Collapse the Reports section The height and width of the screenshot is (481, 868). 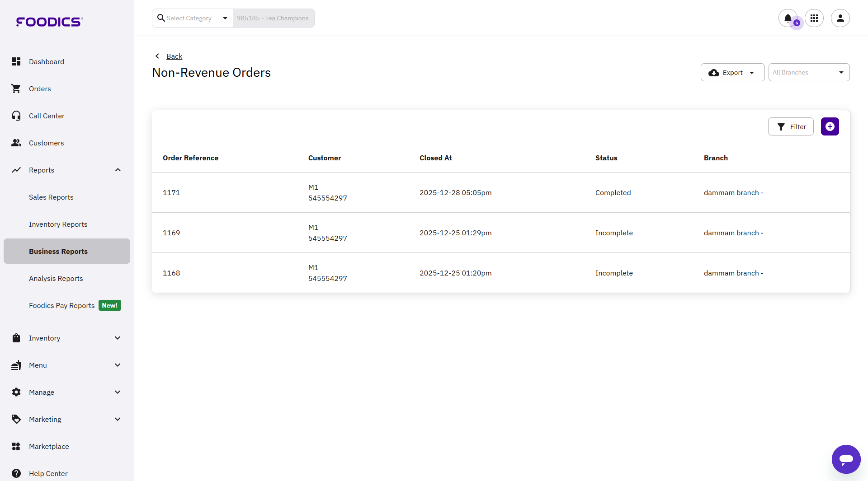coord(118,170)
